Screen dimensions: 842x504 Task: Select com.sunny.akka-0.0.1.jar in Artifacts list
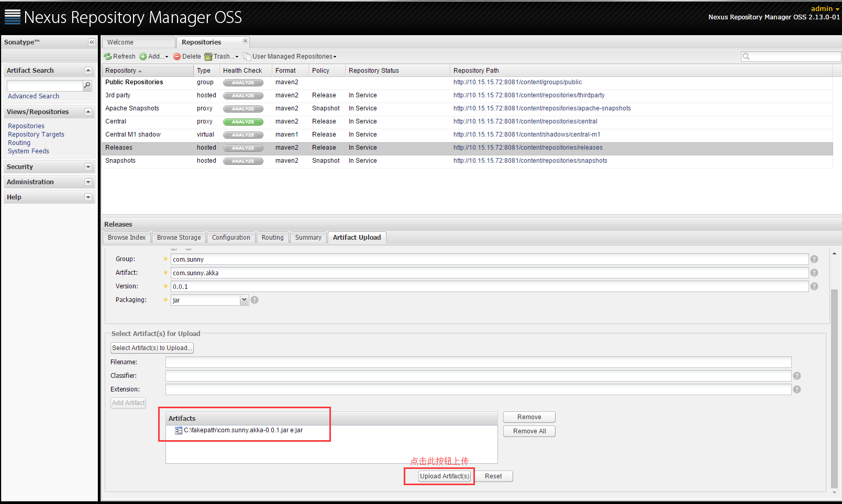[x=243, y=430]
